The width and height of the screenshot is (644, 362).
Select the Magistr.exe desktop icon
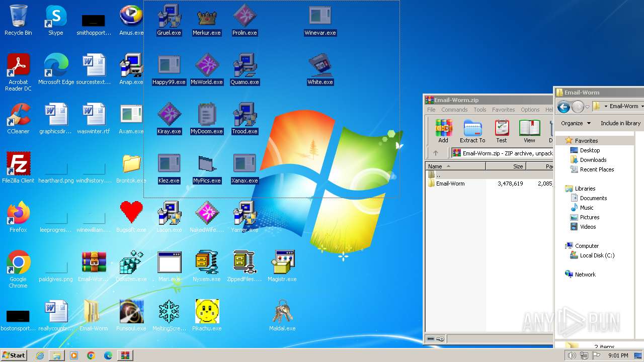(282, 267)
